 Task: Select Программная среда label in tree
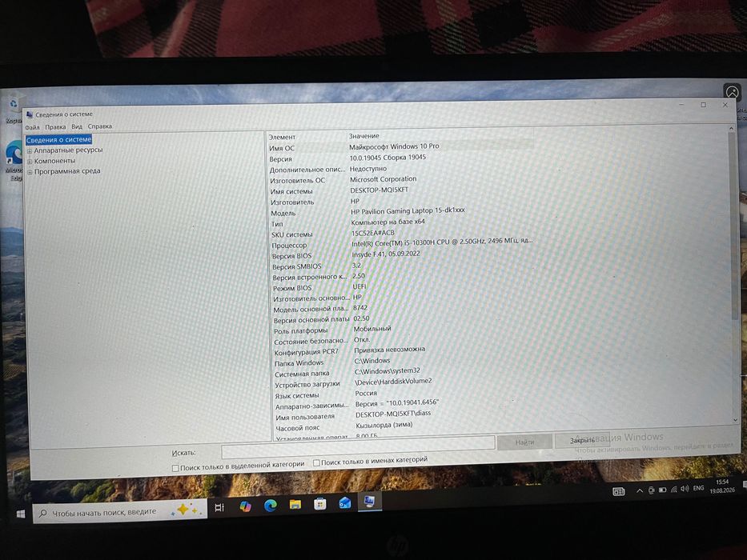coord(67,171)
